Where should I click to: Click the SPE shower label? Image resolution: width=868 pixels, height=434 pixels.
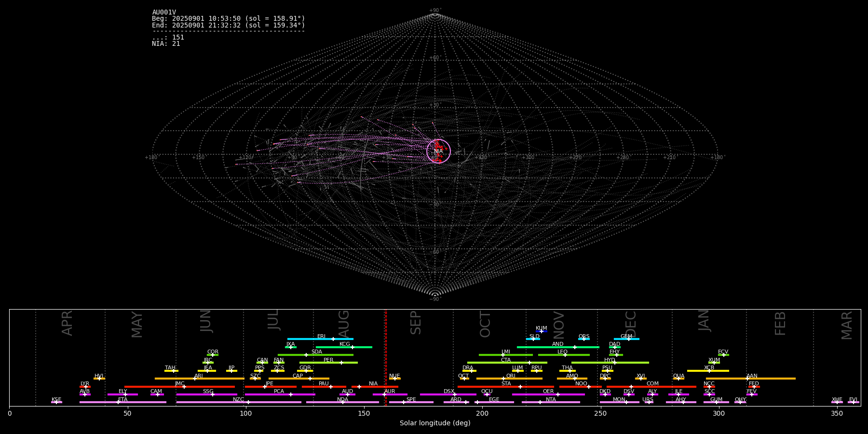(411, 399)
